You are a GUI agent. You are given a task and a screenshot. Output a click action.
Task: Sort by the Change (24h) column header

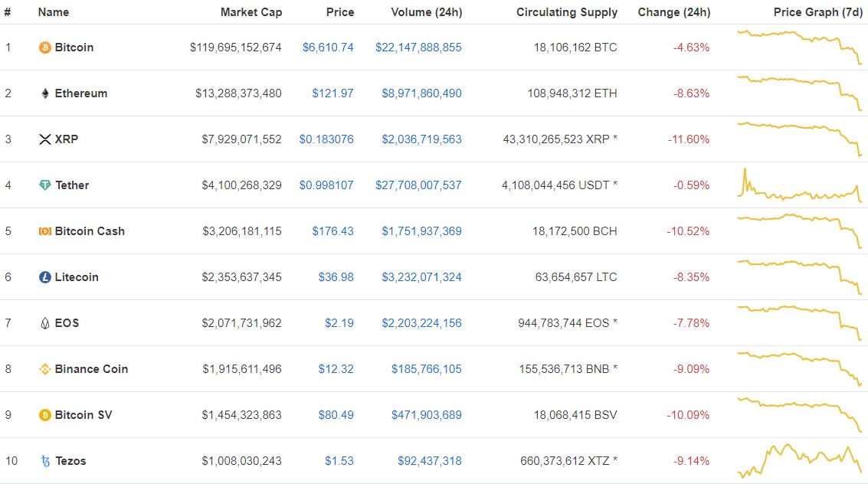pyautogui.click(x=673, y=12)
